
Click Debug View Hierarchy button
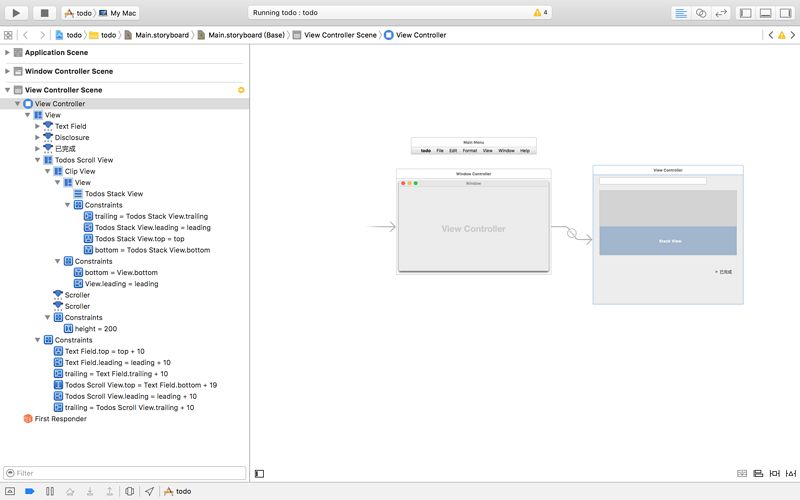pyautogui.click(x=130, y=491)
